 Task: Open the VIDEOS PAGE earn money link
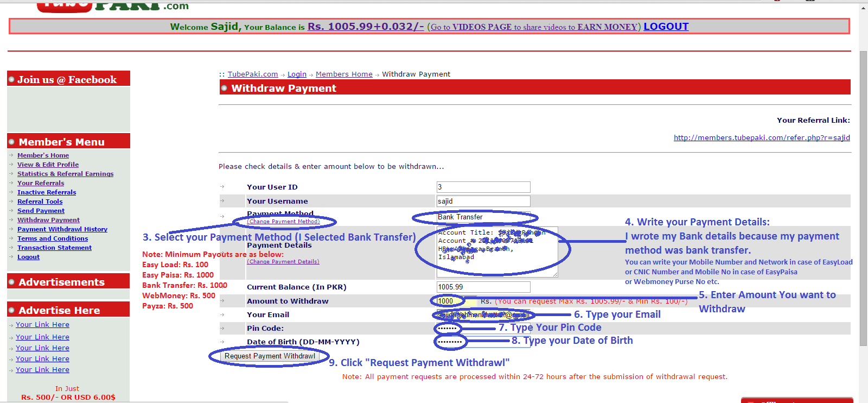534,27
